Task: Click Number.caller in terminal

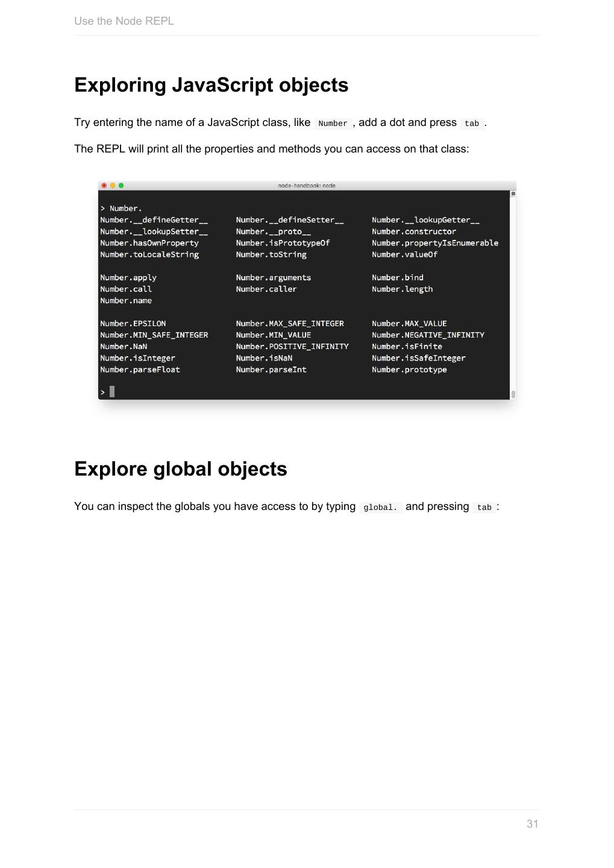Action: (266, 289)
